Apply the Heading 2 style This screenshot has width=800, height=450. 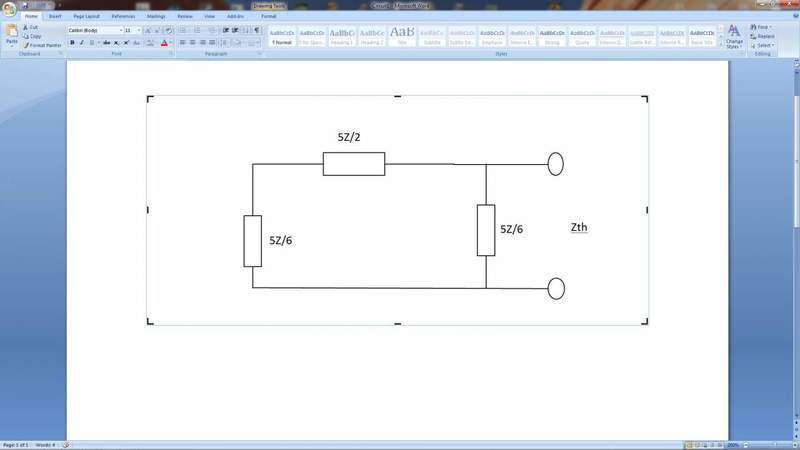click(371, 36)
